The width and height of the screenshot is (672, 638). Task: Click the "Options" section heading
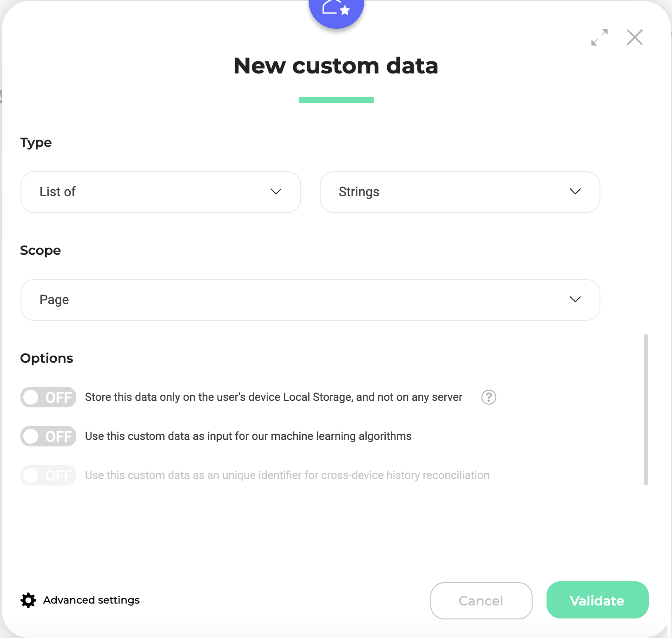point(46,358)
